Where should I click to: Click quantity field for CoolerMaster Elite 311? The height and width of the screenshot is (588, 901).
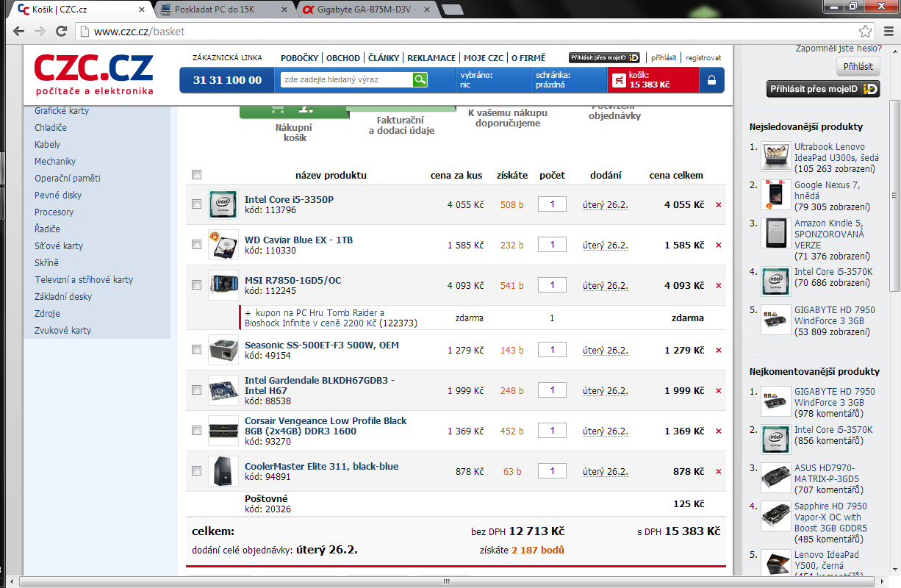click(x=552, y=471)
